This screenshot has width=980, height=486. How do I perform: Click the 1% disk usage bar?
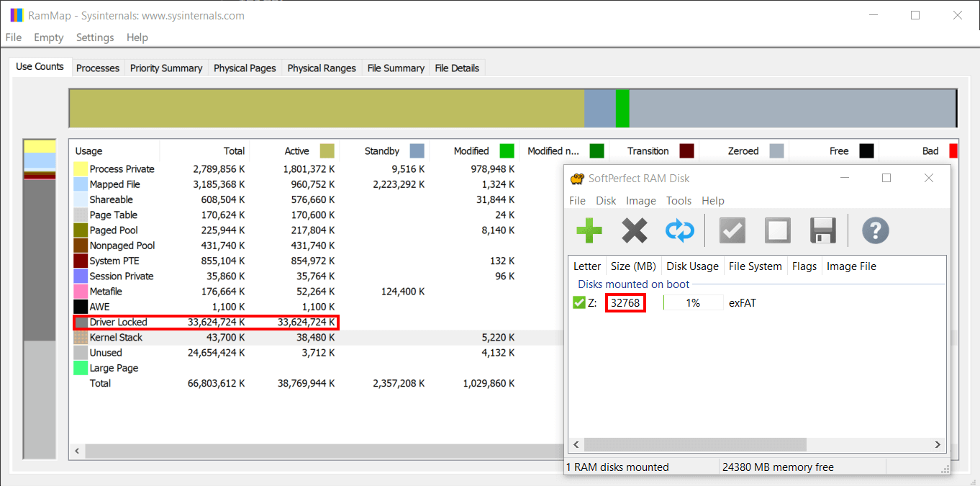[693, 303]
